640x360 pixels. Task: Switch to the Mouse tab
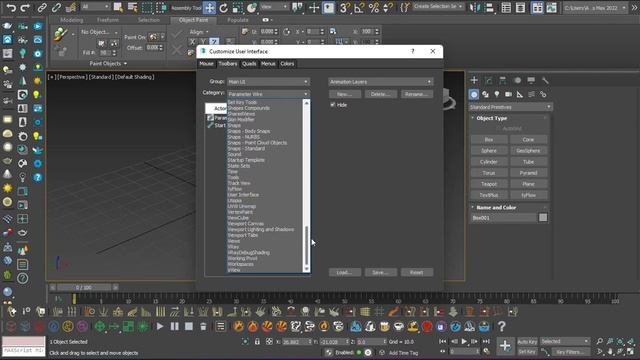point(206,64)
